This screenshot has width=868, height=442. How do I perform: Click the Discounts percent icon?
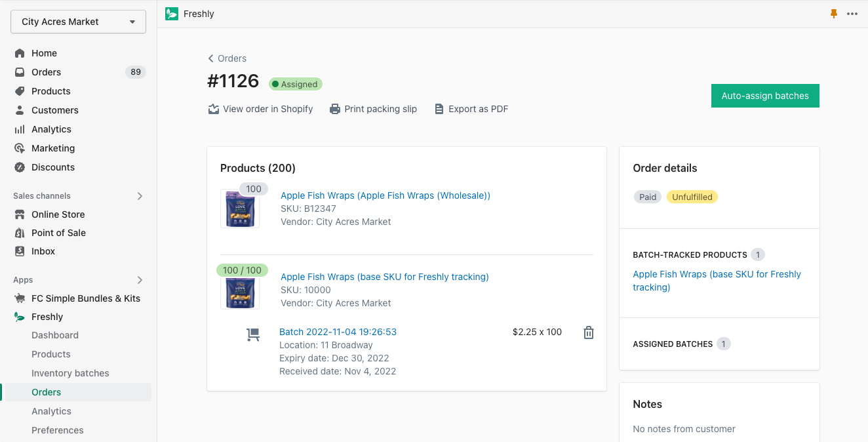(x=20, y=167)
